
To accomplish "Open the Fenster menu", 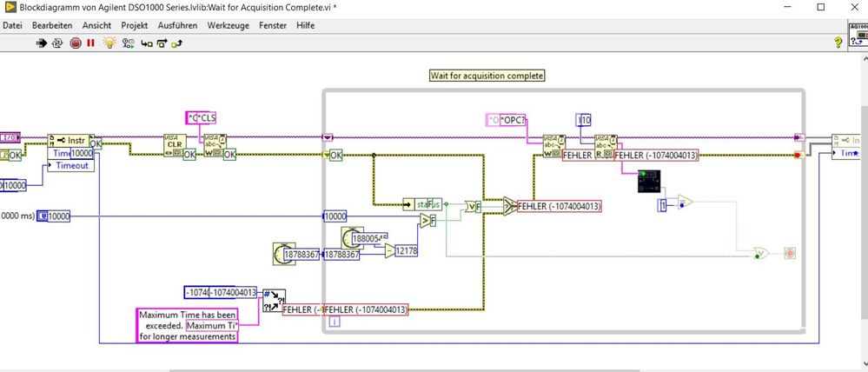I will click(273, 25).
